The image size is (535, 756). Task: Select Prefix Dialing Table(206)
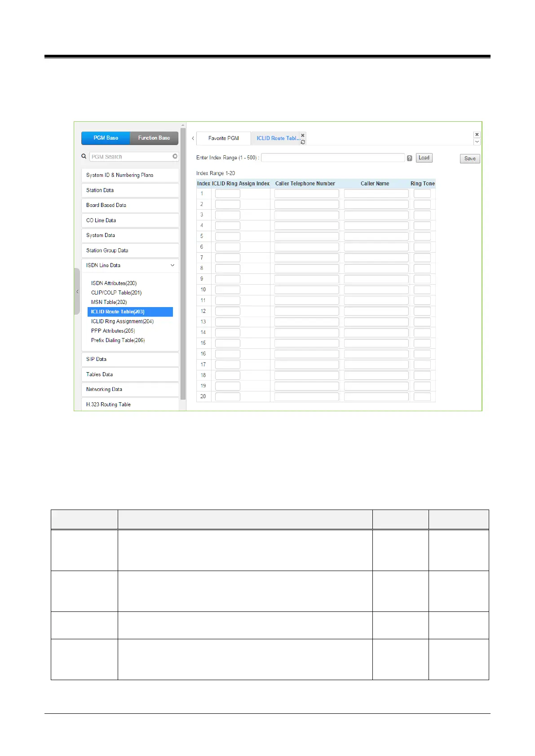click(118, 340)
